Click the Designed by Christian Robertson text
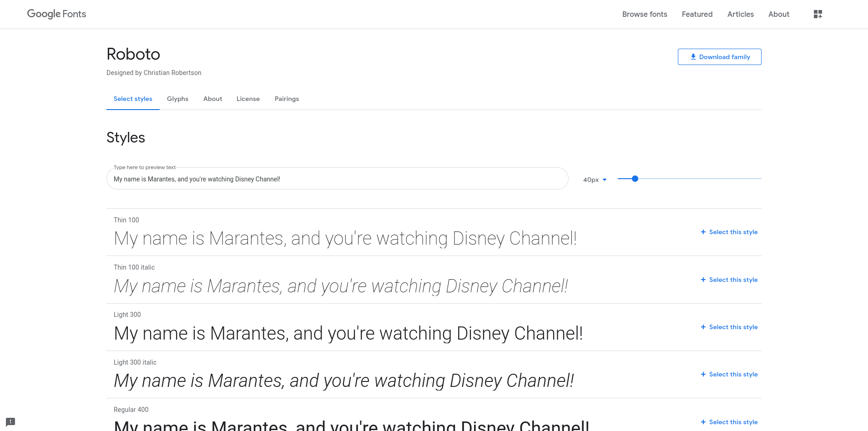Viewport: 868px width, 431px height. click(154, 73)
